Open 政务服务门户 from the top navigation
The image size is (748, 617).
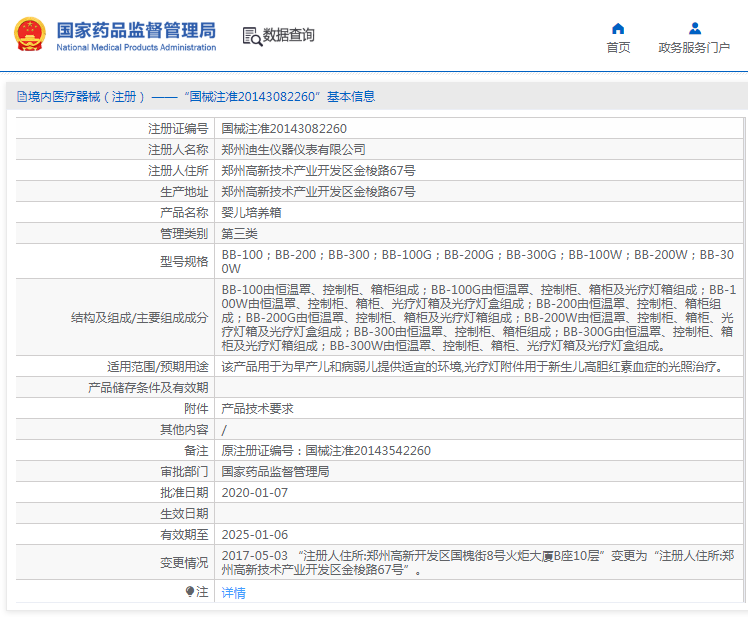click(694, 47)
